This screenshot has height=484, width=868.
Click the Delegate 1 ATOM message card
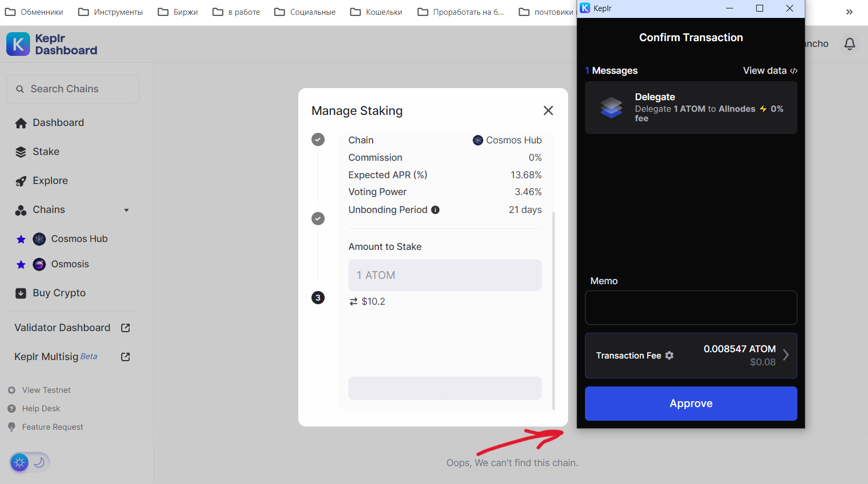point(691,108)
